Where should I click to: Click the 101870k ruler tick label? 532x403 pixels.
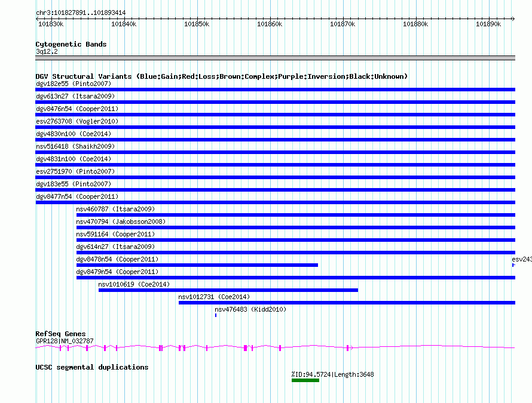click(343, 24)
